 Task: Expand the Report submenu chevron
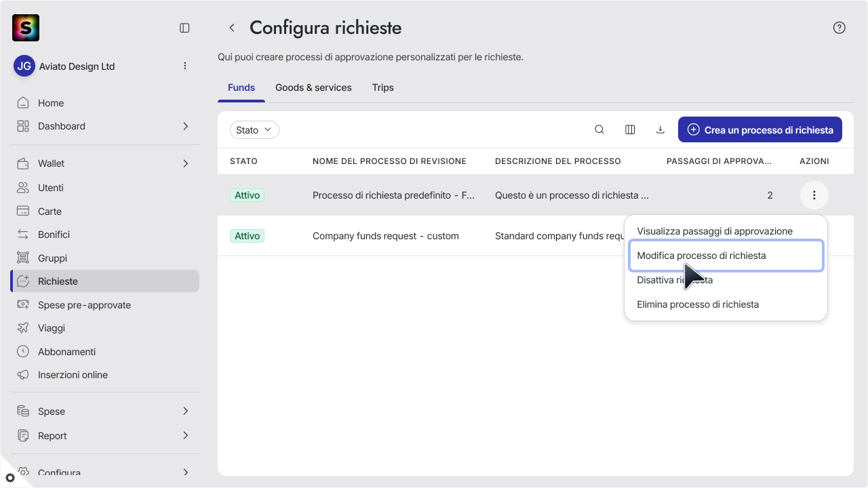coord(186,436)
